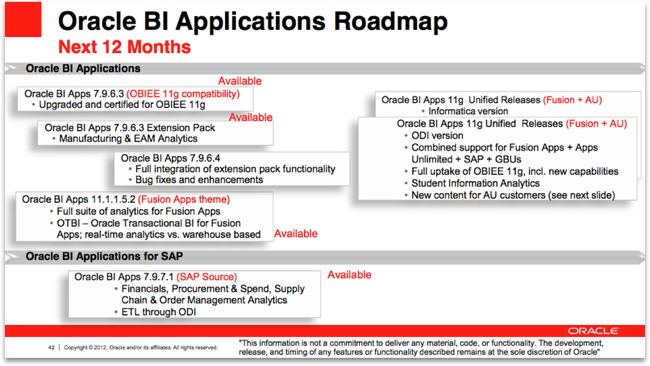This screenshot has width=650, height=366.
Task: Click the red square beside the title
Action: pyautogui.click(x=23, y=19)
